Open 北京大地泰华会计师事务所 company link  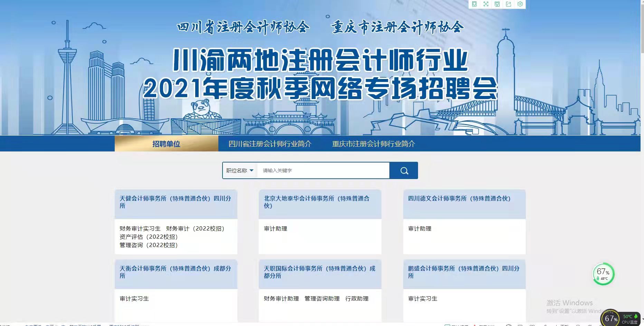click(316, 202)
